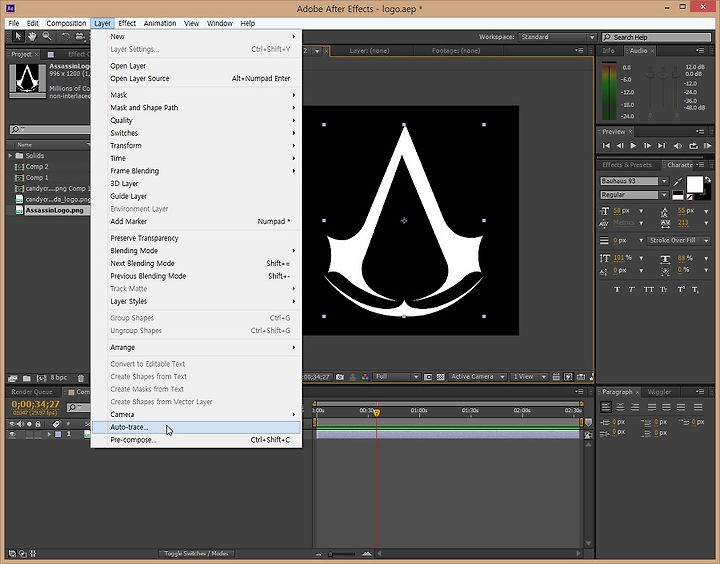Open the Bauhaus 93 font dropdown

664,181
